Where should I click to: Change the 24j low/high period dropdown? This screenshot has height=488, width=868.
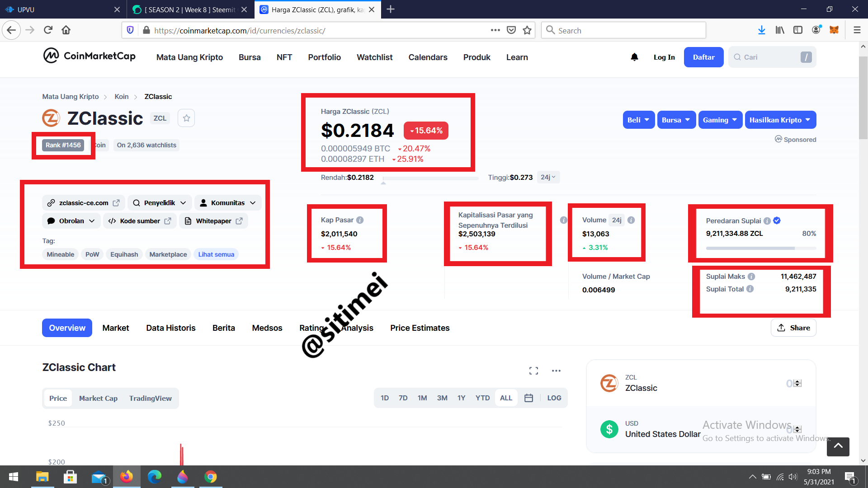tap(548, 178)
